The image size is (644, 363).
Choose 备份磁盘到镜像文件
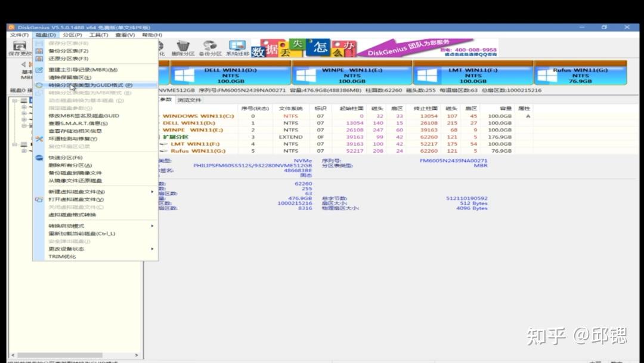(95, 173)
